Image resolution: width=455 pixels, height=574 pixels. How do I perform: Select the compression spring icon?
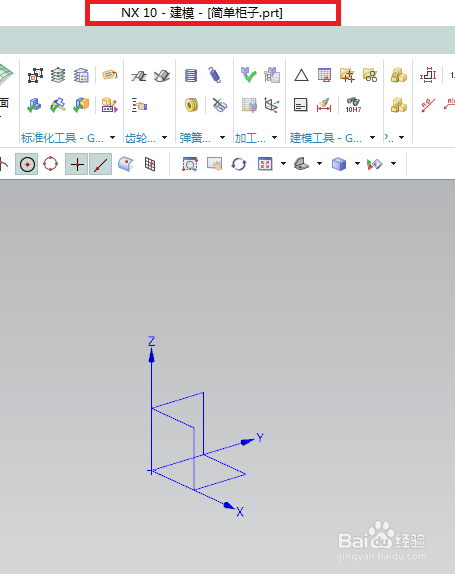(191, 75)
